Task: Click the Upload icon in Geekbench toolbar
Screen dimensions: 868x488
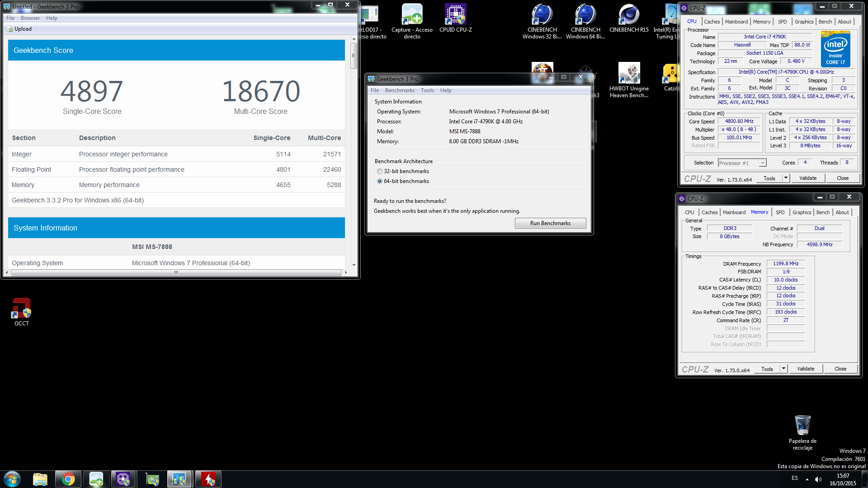Action: 9,29
